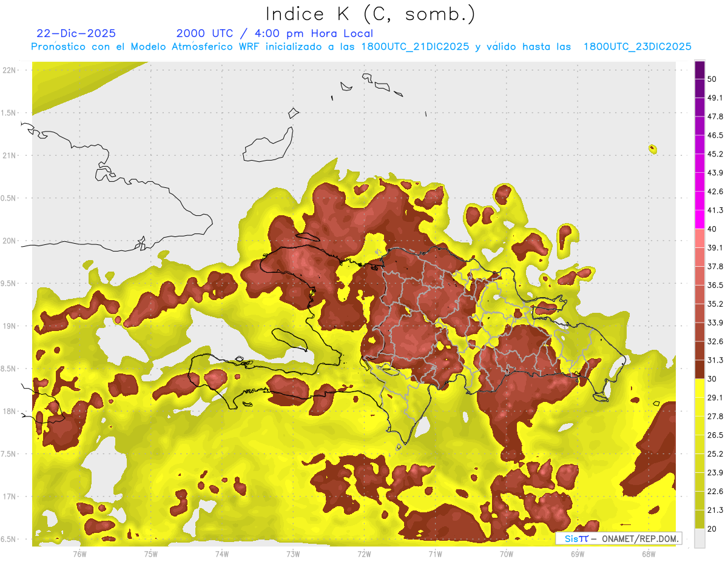Click the legend value '33.9'
This screenshot has height=562, width=728.
tap(715, 323)
